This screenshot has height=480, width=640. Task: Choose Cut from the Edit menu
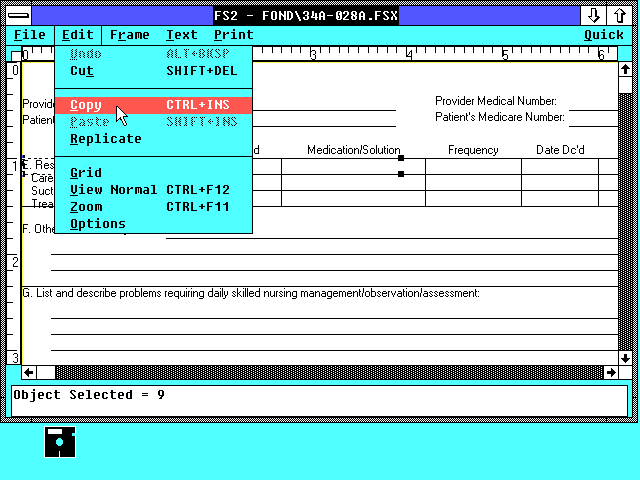(x=153, y=71)
